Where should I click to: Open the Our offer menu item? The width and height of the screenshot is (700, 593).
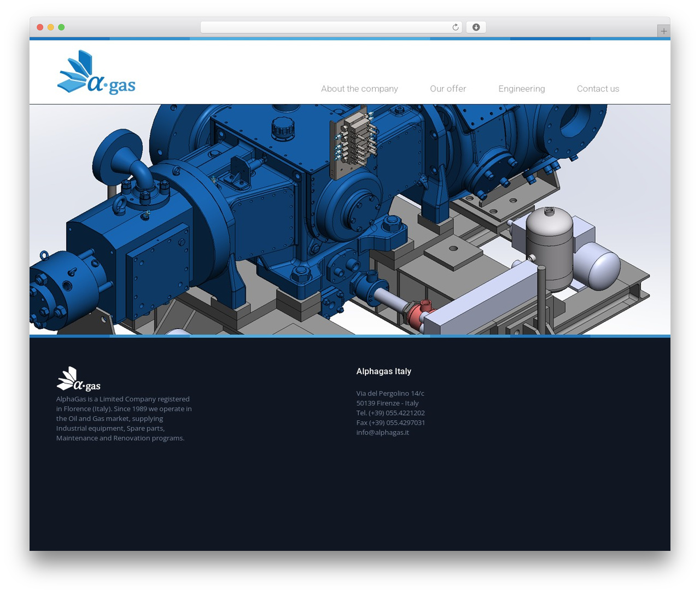(448, 89)
